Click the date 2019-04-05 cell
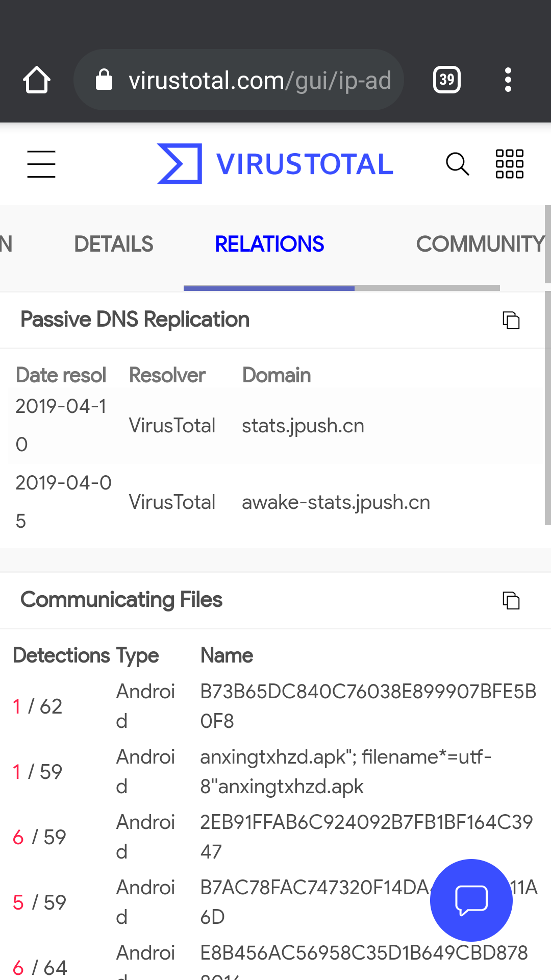Screen dimensions: 551x980 pyautogui.click(x=64, y=502)
